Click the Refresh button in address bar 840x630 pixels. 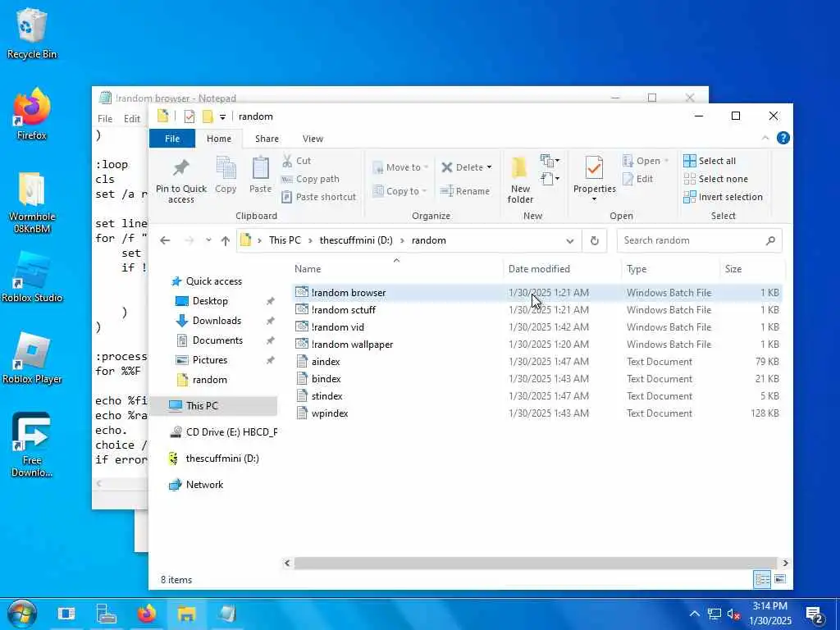pyautogui.click(x=594, y=240)
